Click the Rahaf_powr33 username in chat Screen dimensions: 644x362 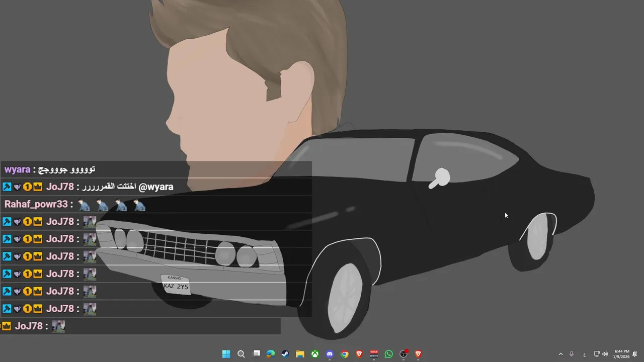click(x=36, y=204)
